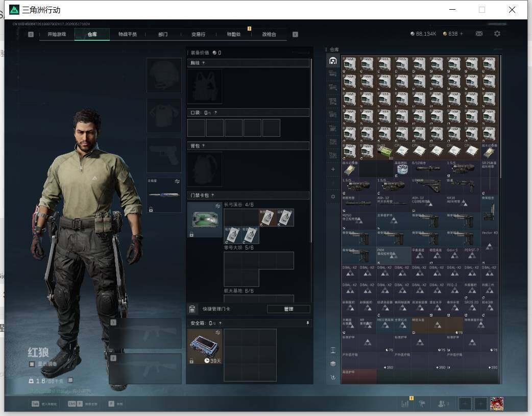Click the Tab key hint button

35,404
